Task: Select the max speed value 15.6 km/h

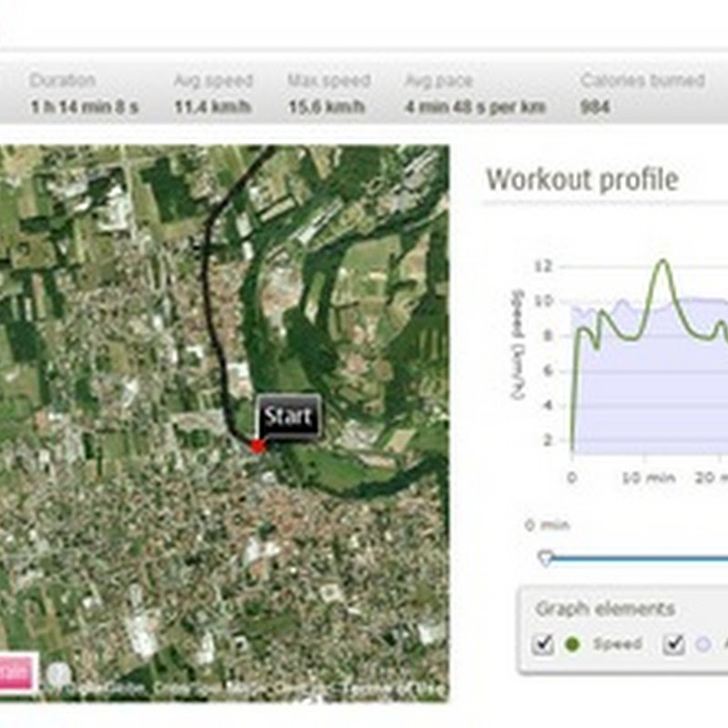Action: [327, 107]
